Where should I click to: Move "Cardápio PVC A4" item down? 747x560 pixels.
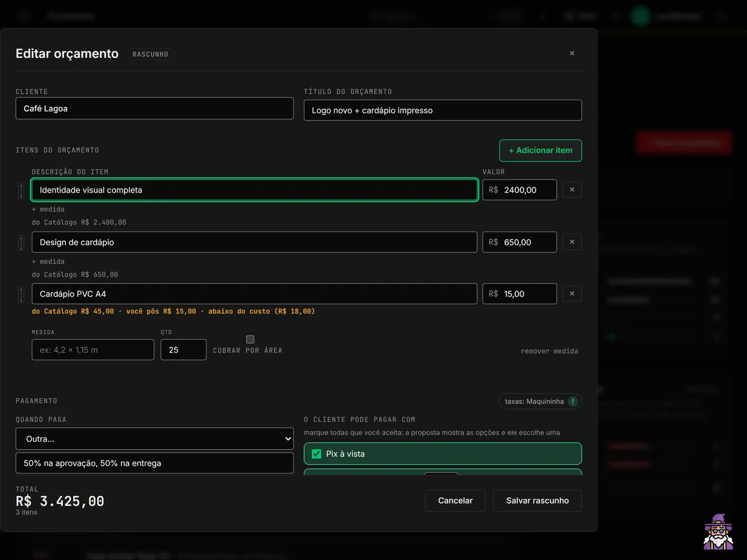click(x=21, y=299)
